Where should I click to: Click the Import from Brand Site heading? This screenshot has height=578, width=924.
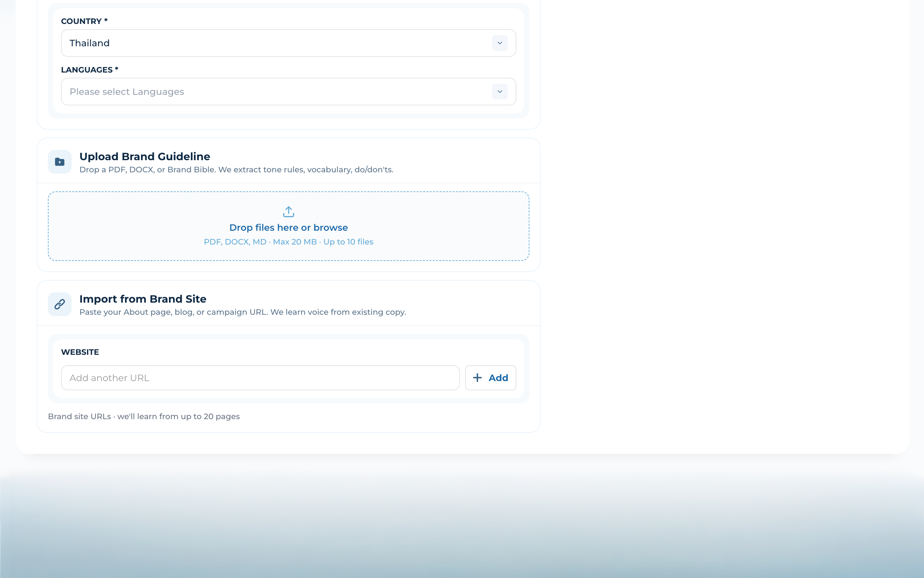(x=143, y=299)
